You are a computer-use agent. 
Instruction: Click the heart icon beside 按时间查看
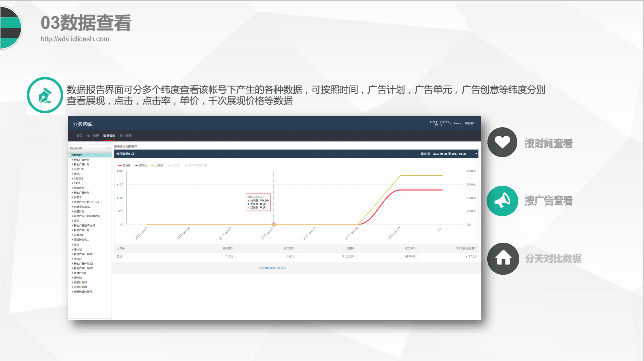tap(502, 142)
